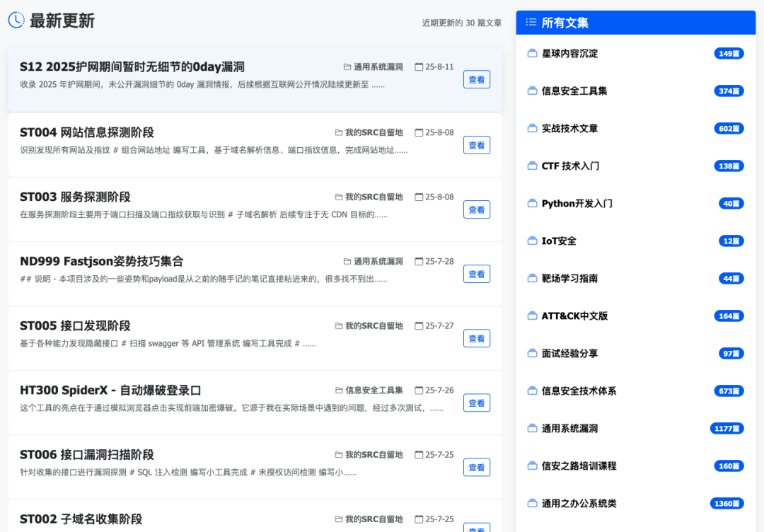Open article title ST005 接口发现阶段
764x532 pixels.
pos(75,326)
